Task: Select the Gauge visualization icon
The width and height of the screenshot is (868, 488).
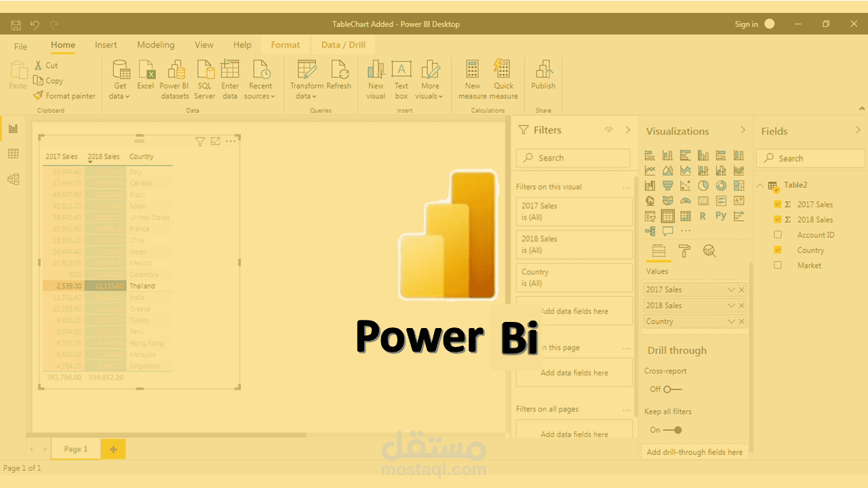Action: point(686,201)
